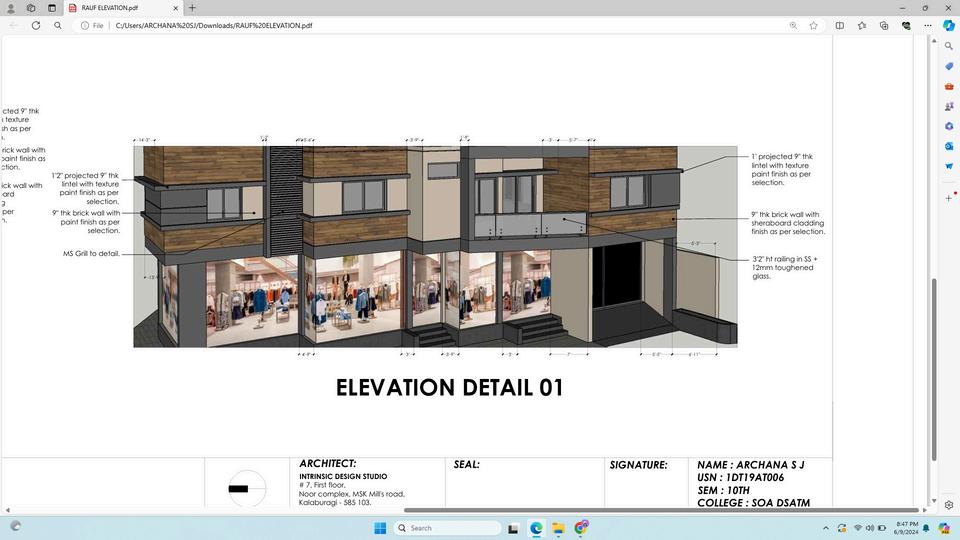Open Copilot icon at the taskbar end
Screen dimensions: 960x540
pyautogui.click(x=945, y=528)
